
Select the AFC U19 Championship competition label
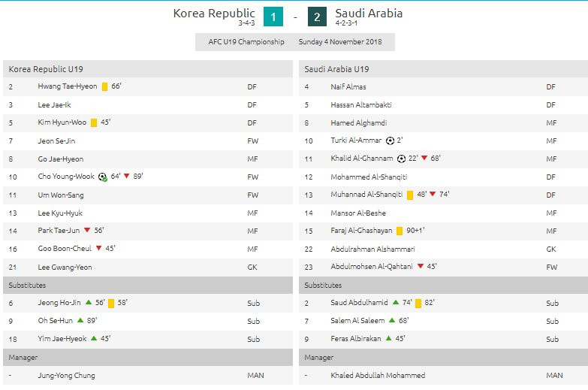[x=246, y=42]
